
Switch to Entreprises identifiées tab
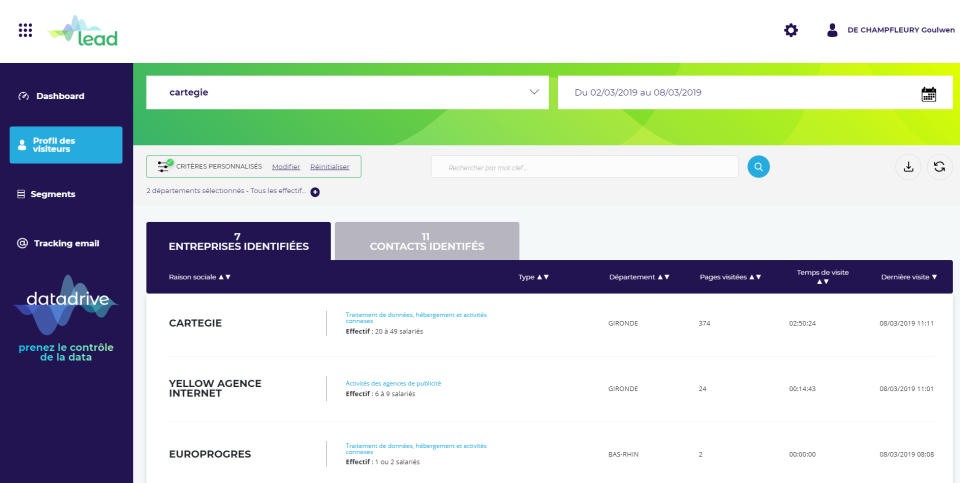point(238,241)
